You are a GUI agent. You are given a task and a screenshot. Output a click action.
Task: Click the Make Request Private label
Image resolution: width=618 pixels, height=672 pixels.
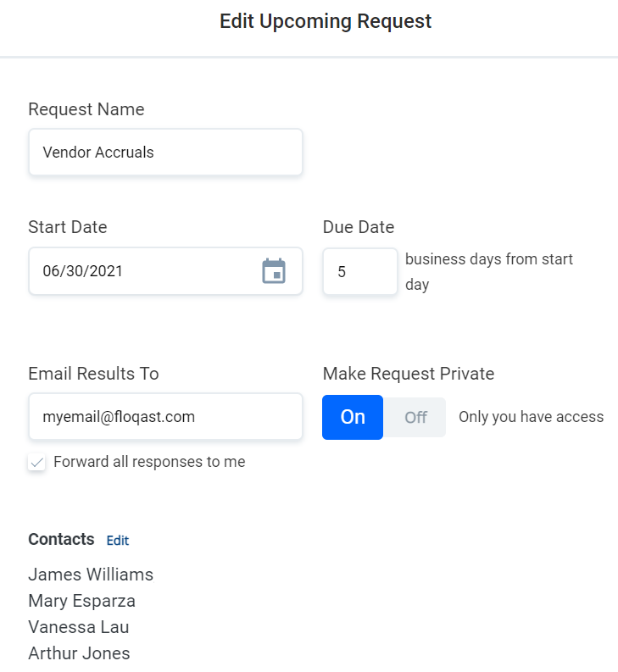[409, 374]
